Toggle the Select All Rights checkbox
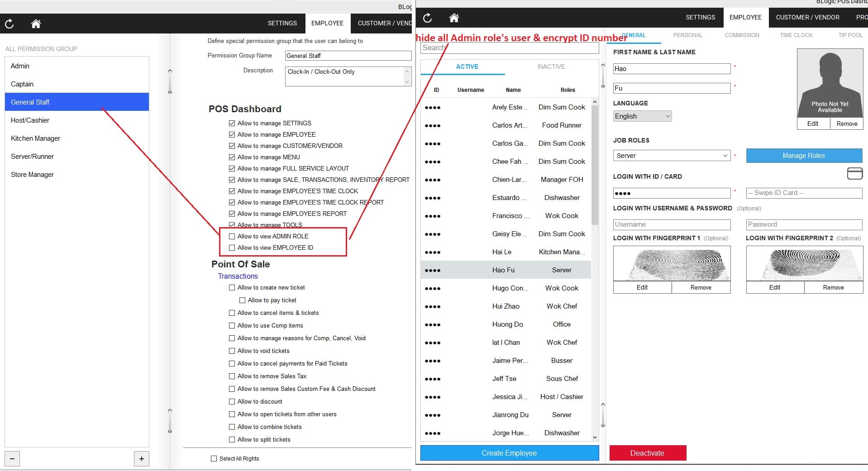 point(214,458)
